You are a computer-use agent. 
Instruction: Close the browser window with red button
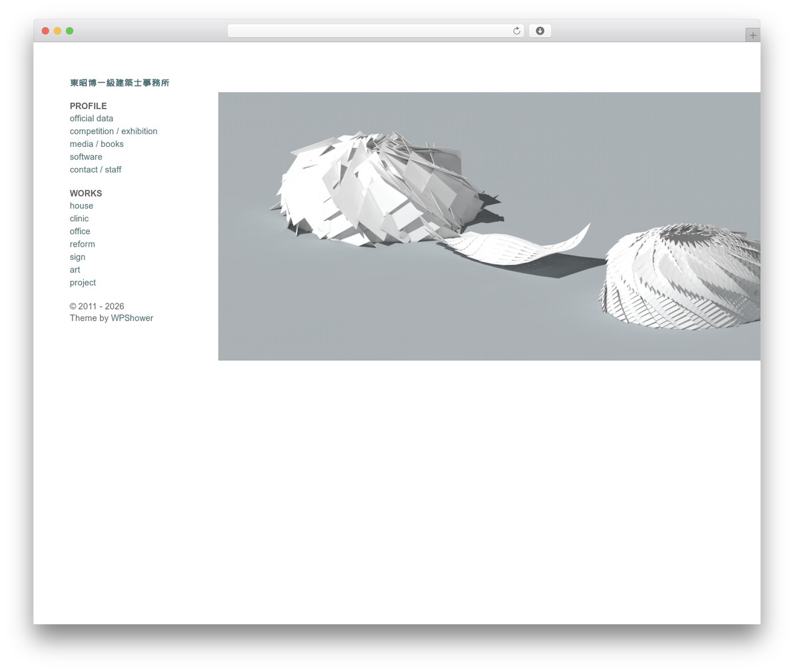(45, 31)
